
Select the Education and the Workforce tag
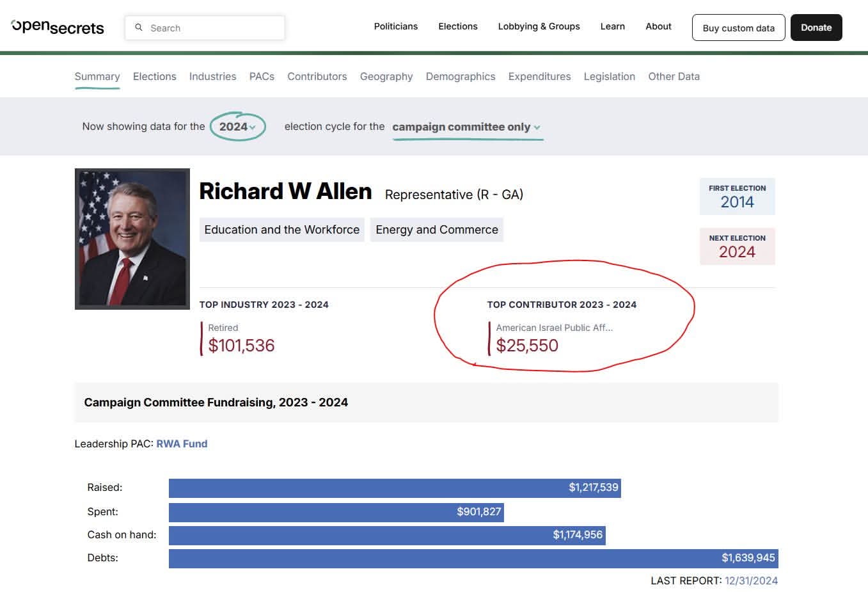pos(281,230)
